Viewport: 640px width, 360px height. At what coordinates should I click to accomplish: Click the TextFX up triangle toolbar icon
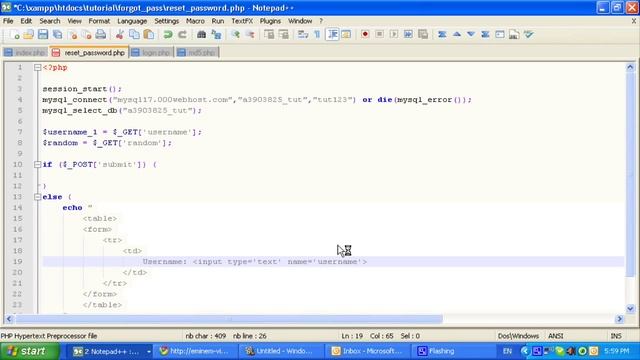point(457,35)
